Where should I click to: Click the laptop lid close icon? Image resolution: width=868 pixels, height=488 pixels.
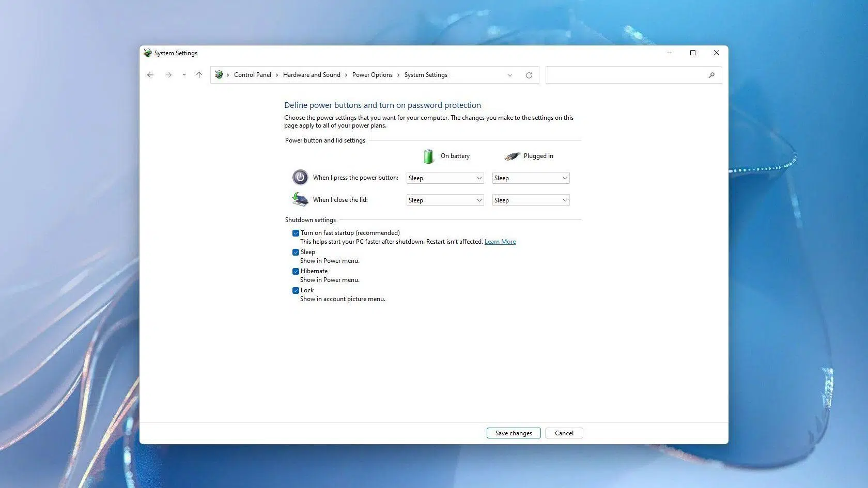tap(300, 199)
